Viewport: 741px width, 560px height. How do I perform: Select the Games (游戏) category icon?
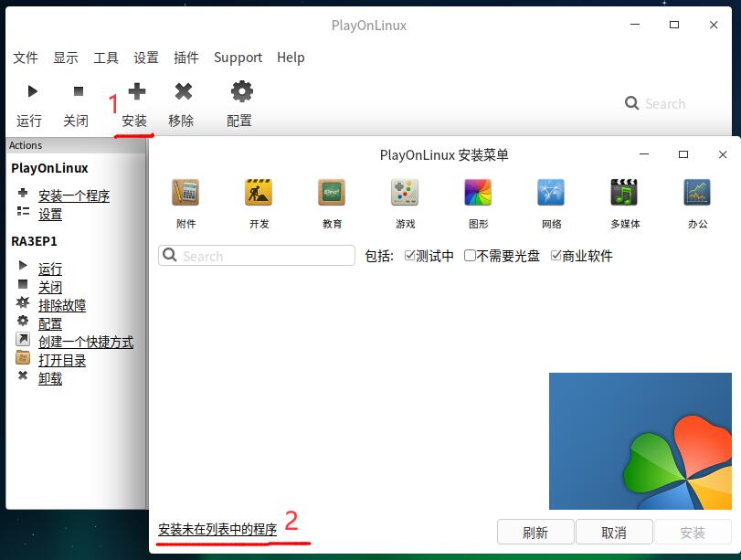pyautogui.click(x=405, y=193)
